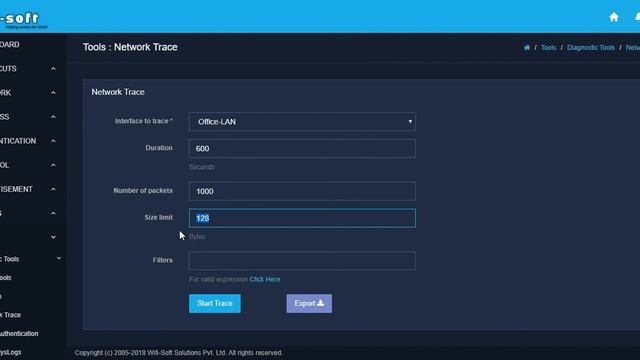Expand the Access sidebar section chevron
This screenshot has width=640, height=360.
click(x=53, y=117)
